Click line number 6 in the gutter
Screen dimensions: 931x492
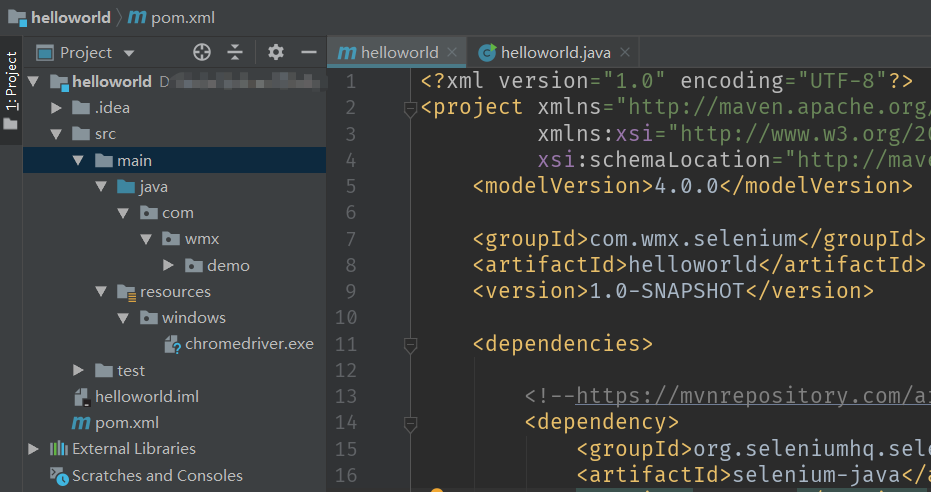[x=351, y=212]
